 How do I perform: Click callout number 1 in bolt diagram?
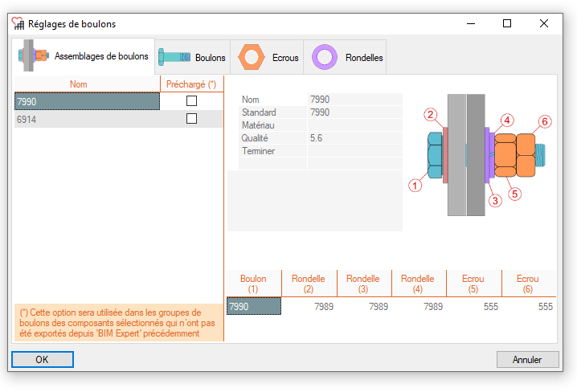tap(415, 186)
